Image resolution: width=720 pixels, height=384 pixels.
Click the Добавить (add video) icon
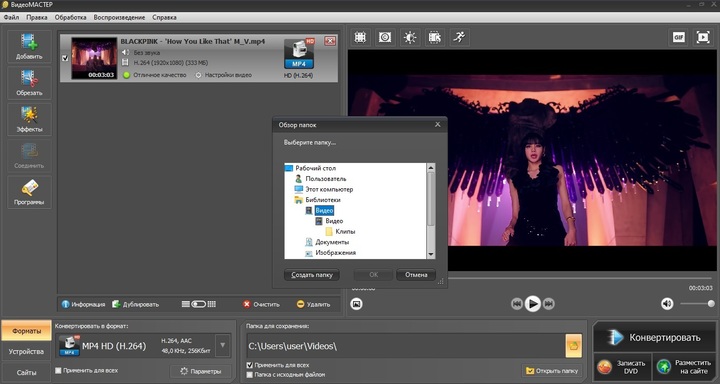pos(29,46)
